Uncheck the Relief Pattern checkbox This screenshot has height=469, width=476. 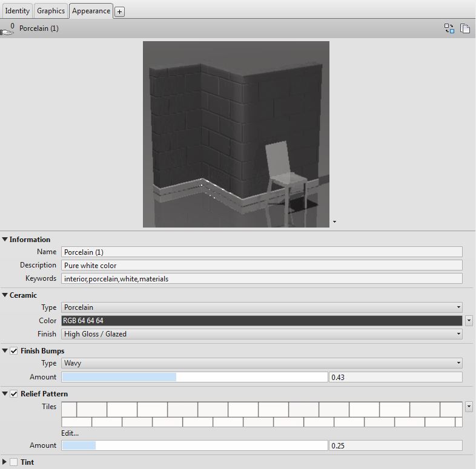point(14,394)
